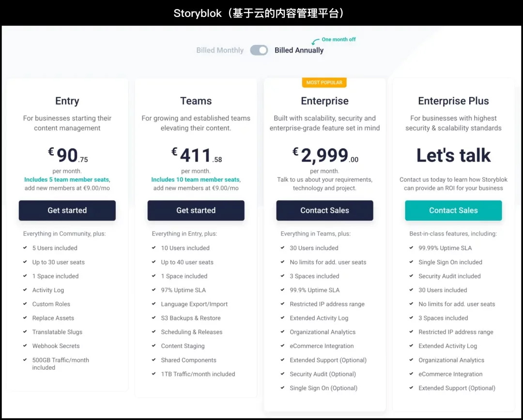Click the Enterprise Plus plan heading
The height and width of the screenshot is (420, 523).
(x=453, y=101)
